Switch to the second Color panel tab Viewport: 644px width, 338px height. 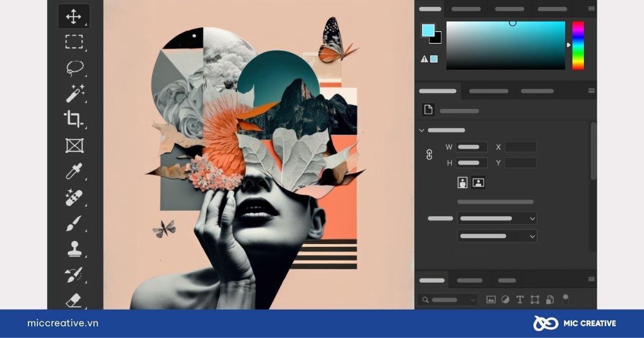pyautogui.click(x=466, y=9)
